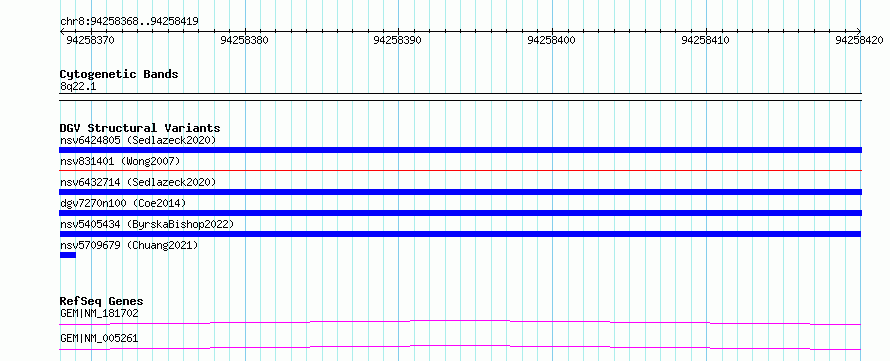Click the blue bar for nsv6432714

[x=460, y=192]
